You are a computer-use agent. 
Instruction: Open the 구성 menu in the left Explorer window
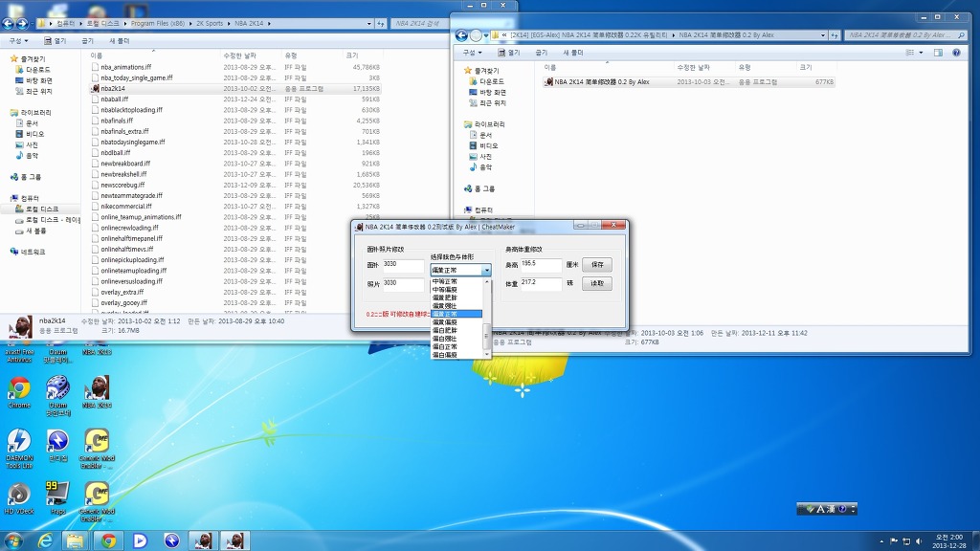18,41
